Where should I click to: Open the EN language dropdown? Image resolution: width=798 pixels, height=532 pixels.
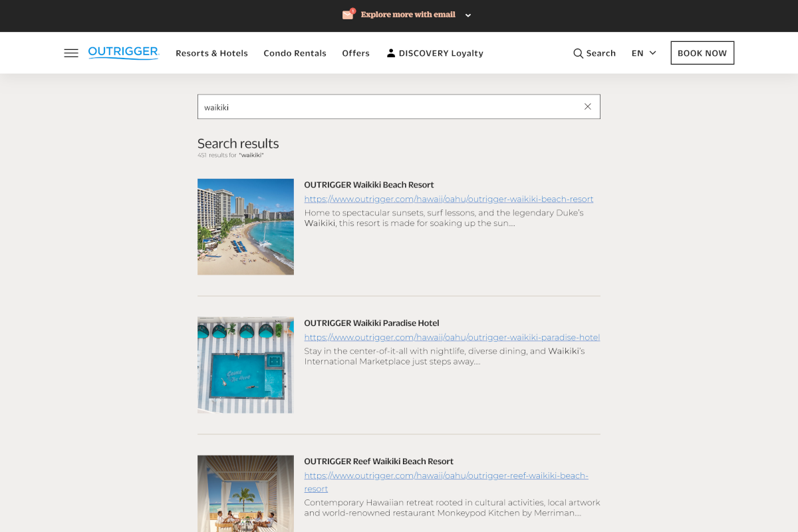[x=636, y=53]
